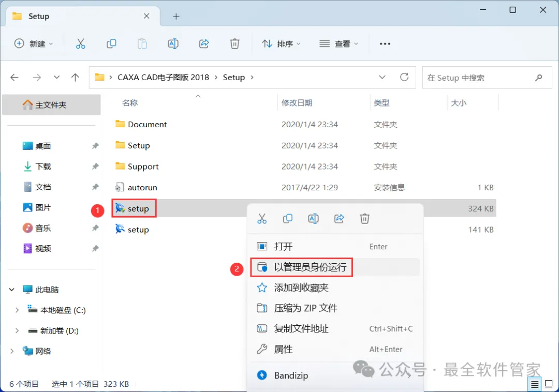
Task: Sort by the 名称 column header
Action: point(130,103)
